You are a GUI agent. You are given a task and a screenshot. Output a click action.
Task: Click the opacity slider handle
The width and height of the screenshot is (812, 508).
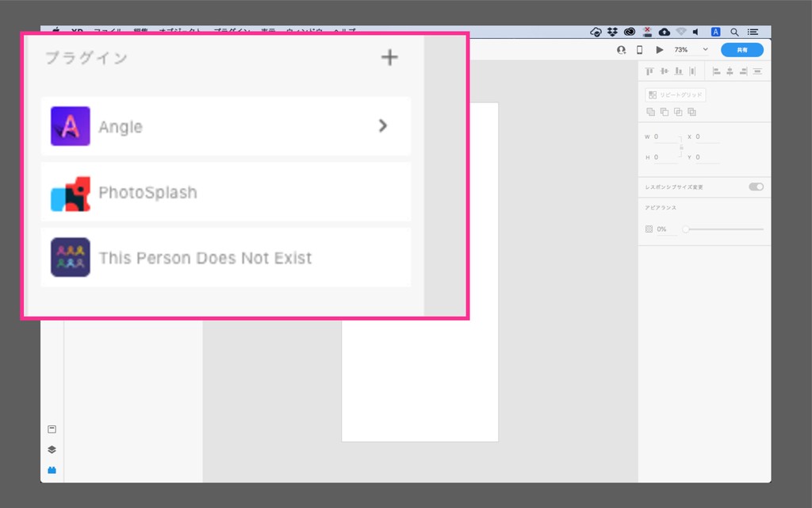pos(686,229)
